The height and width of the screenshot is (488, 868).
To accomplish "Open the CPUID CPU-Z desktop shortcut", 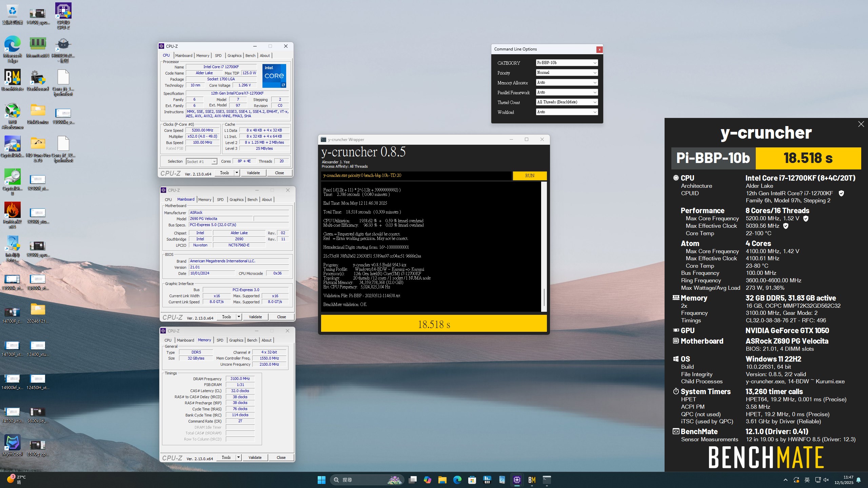I will click(x=63, y=16).
